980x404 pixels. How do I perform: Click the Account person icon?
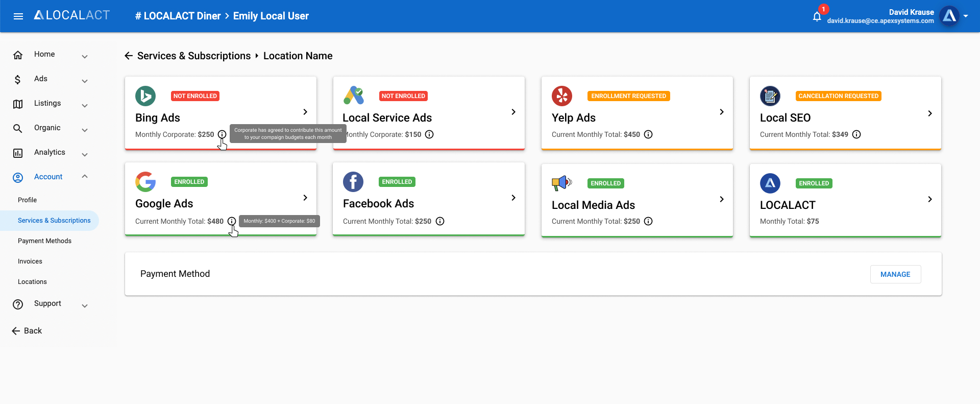click(x=18, y=177)
